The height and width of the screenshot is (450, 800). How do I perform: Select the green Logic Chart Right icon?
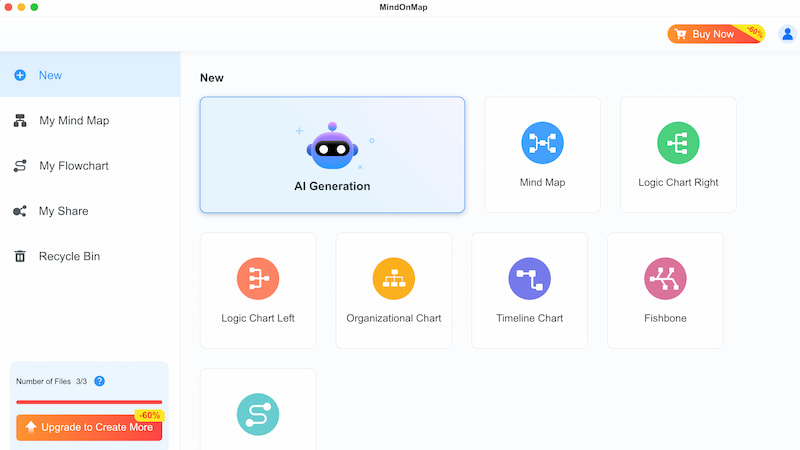click(x=678, y=143)
